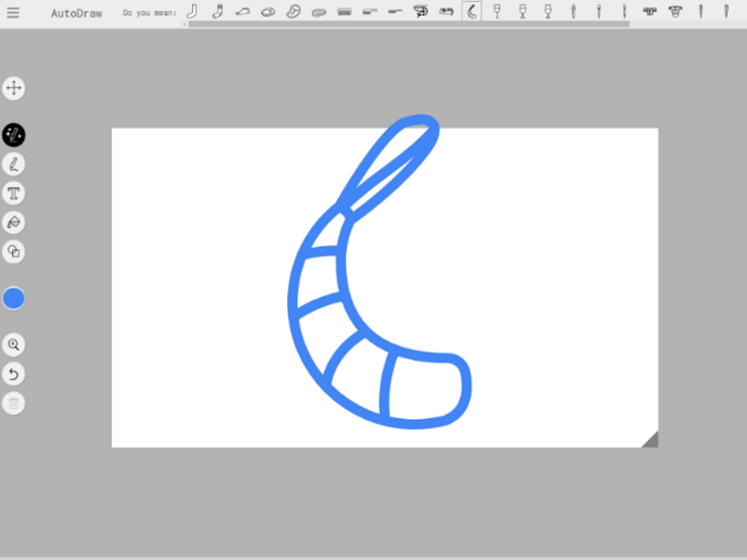Image resolution: width=747 pixels, height=560 pixels.
Task: Undo the last stroke
Action: pos(14,374)
